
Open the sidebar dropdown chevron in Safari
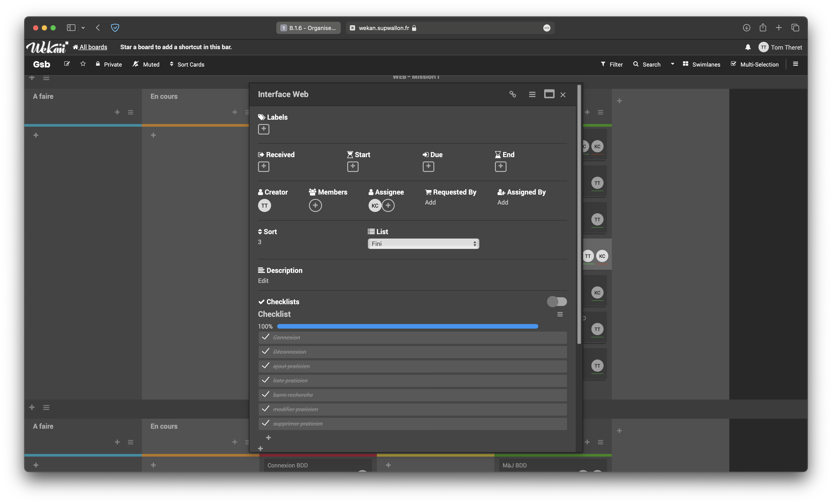pyautogui.click(x=83, y=28)
